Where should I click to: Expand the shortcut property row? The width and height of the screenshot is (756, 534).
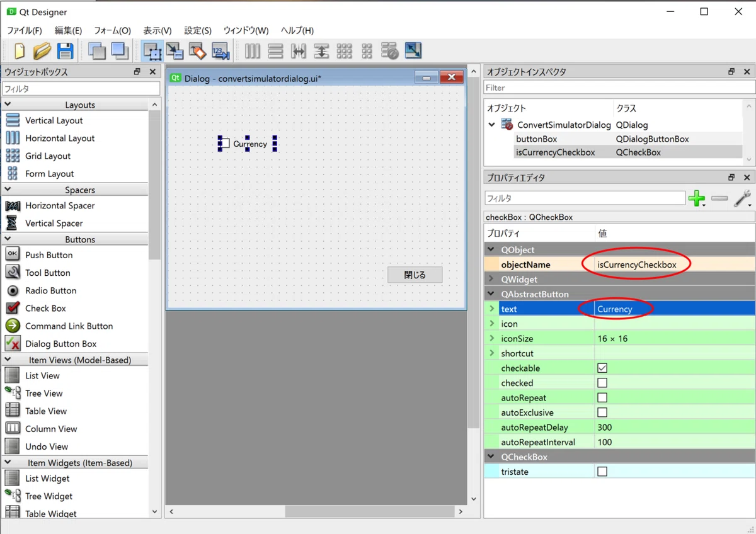(492, 353)
